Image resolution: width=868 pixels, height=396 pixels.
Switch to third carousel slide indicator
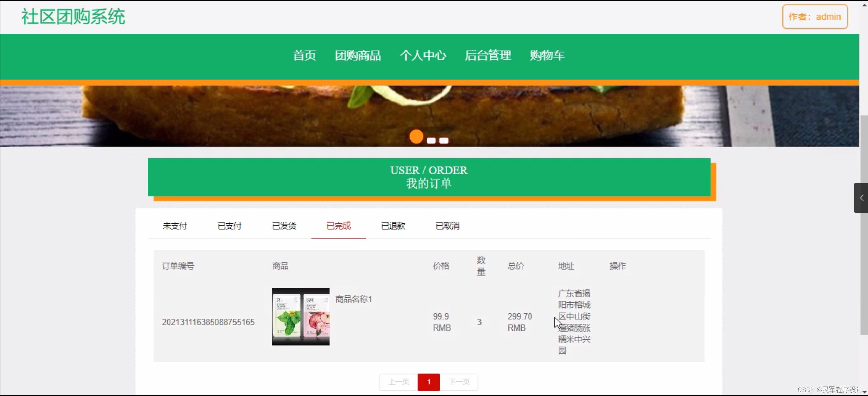click(444, 140)
